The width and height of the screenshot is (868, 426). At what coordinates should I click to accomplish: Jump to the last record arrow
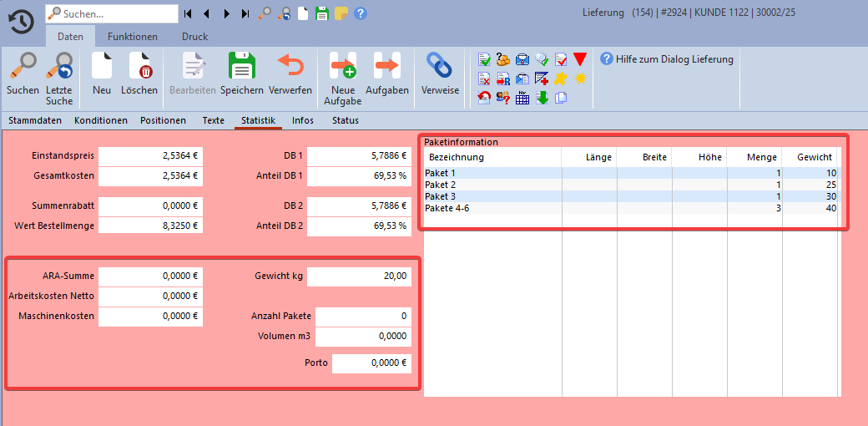245,13
